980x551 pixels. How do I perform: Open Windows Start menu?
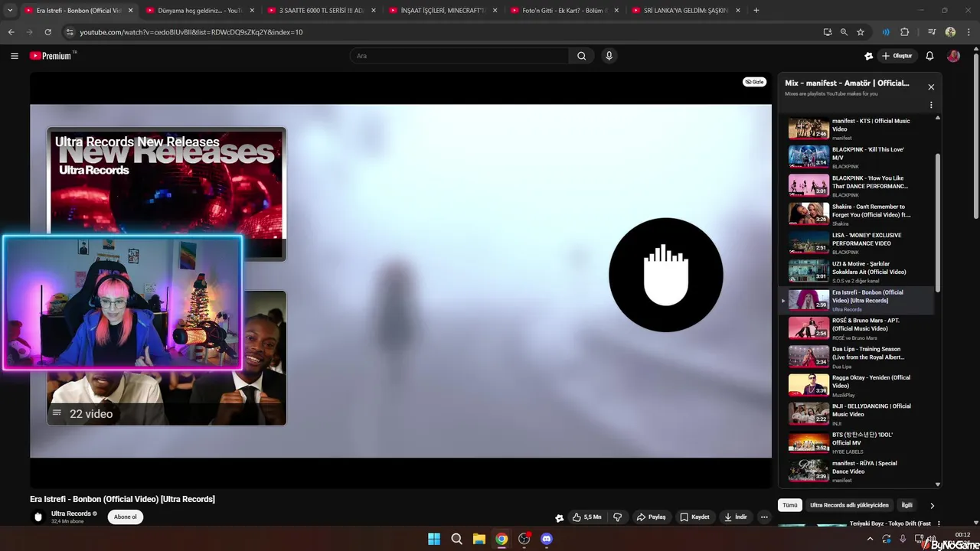point(434,539)
